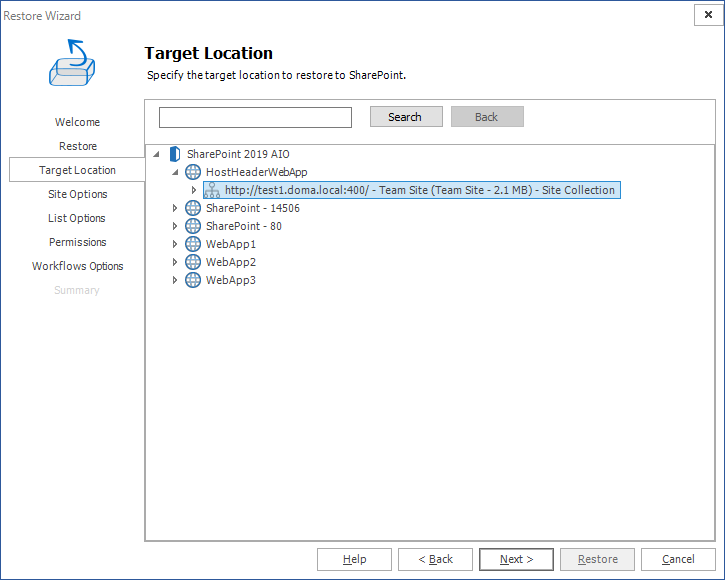Open the Permissions wizard step
The height and width of the screenshot is (580, 725).
pyautogui.click(x=77, y=242)
